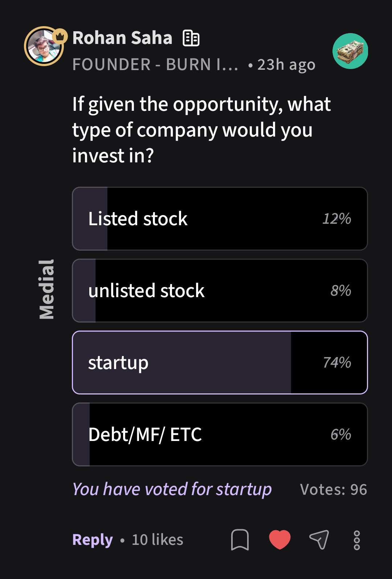Click the Medial watermark label
Viewport: 392px width, 579px height.
(x=47, y=289)
